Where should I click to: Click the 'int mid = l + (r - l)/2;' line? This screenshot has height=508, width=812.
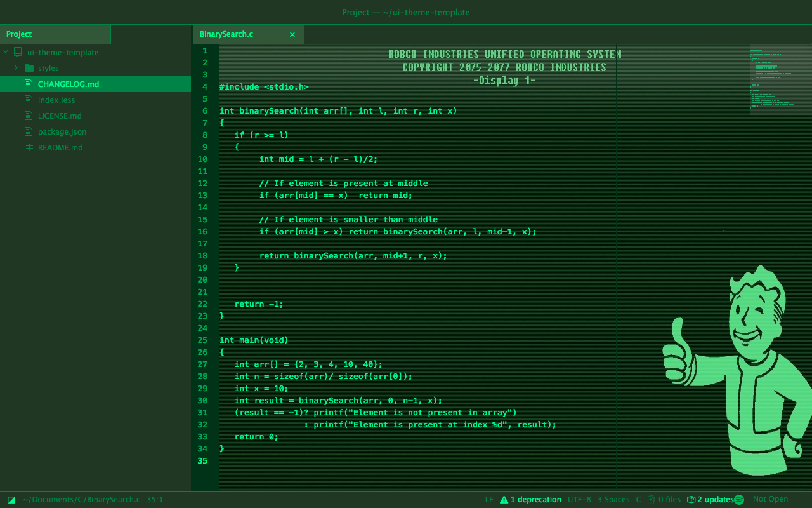coord(318,159)
